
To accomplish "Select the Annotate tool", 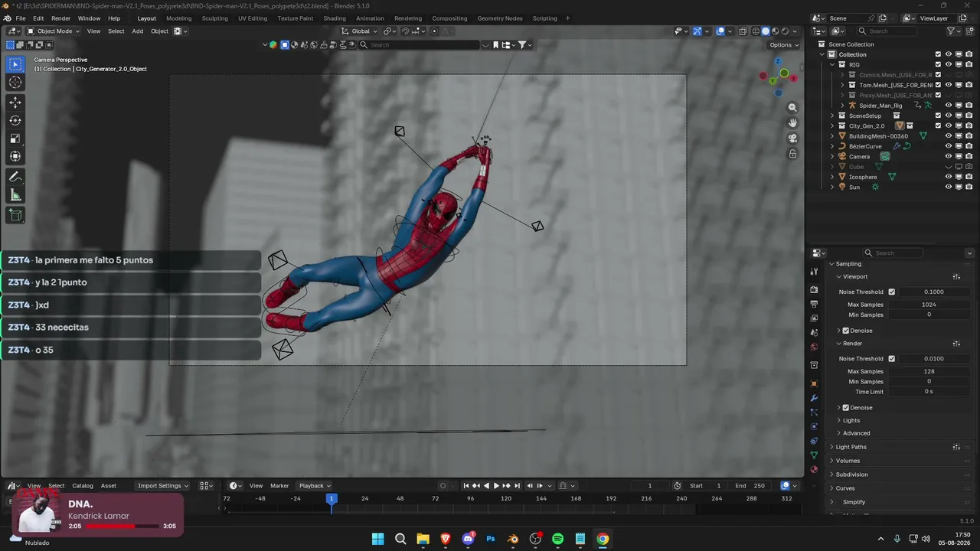I will point(15,177).
